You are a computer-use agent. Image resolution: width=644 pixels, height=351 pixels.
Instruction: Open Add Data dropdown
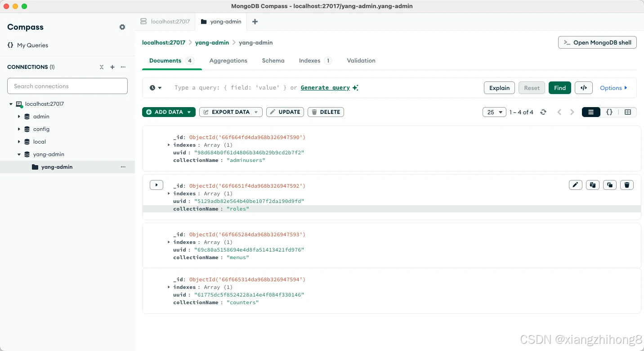click(169, 112)
